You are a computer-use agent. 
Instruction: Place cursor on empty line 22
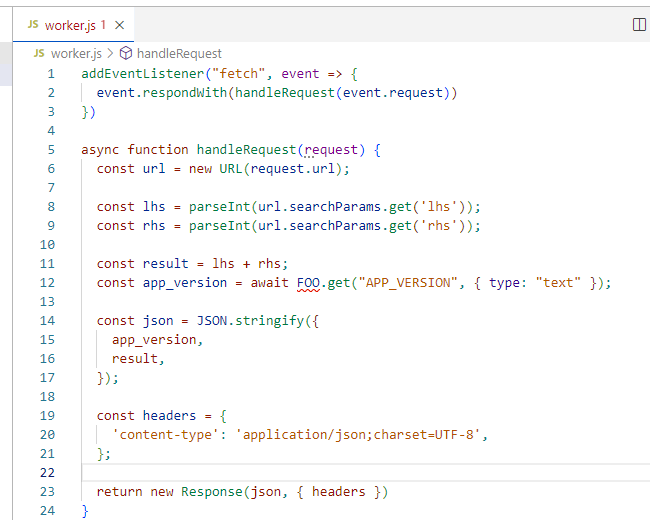coord(300,473)
